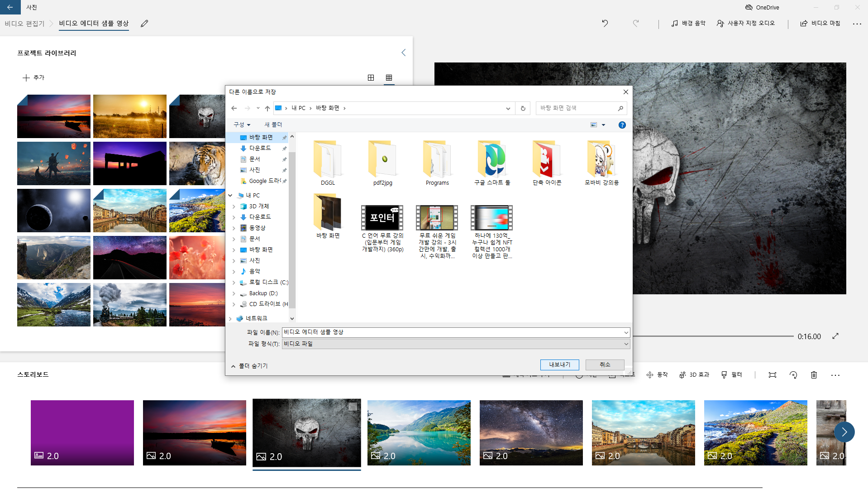868x489 pixels.
Task: Select Backup (D:) drive in tree
Action: pos(263,293)
